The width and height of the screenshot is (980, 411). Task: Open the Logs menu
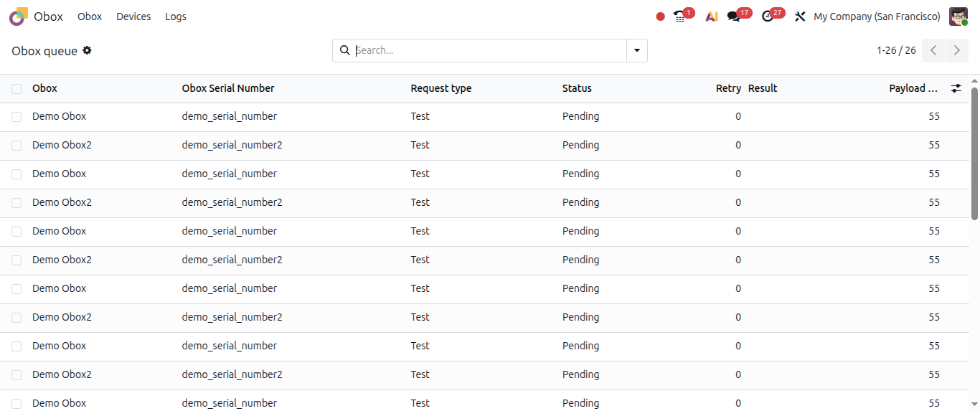pyautogui.click(x=176, y=16)
